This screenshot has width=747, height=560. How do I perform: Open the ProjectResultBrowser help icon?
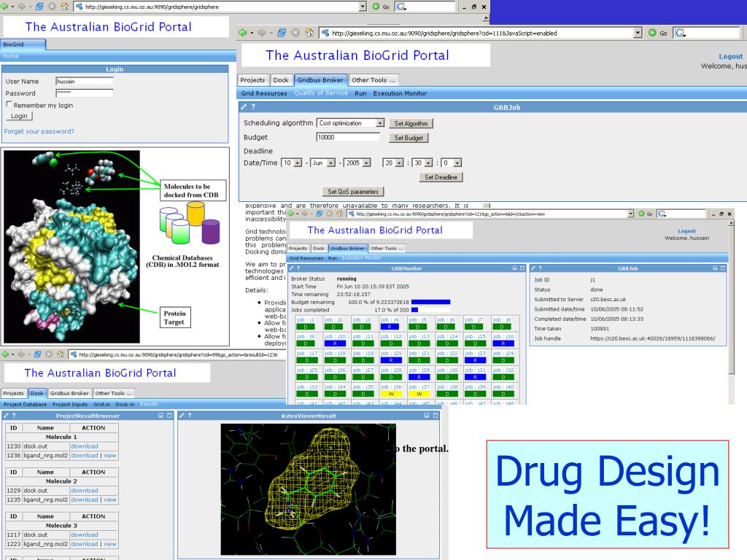pos(14,416)
